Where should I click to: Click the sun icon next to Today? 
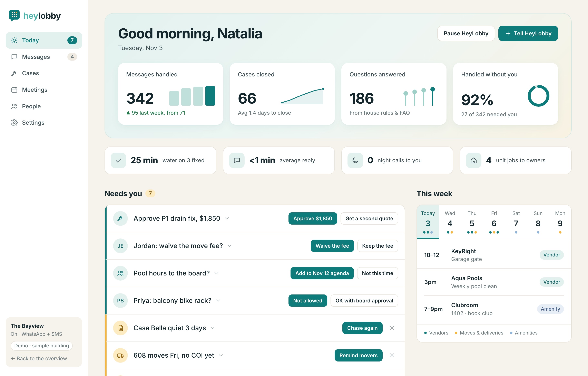pyautogui.click(x=14, y=40)
